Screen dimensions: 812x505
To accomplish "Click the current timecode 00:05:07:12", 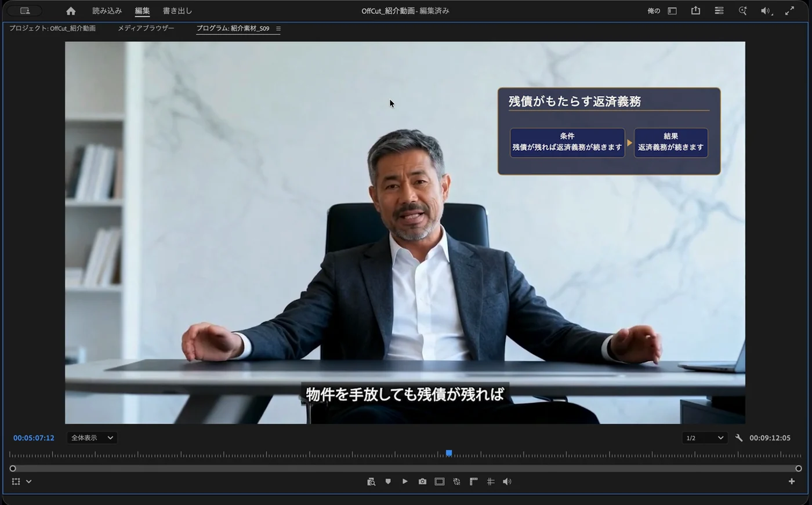I will [34, 438].
